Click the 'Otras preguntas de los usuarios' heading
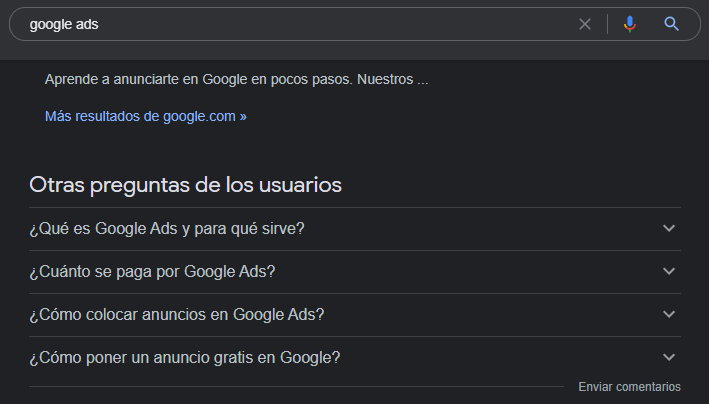This screenshot has height=404, width=709. (x=185, y=185)
